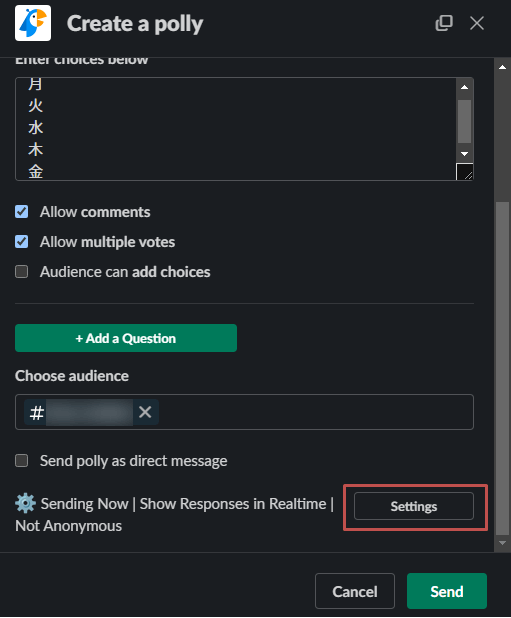Enable Send polly as direct message

click(x=22, y=460)
